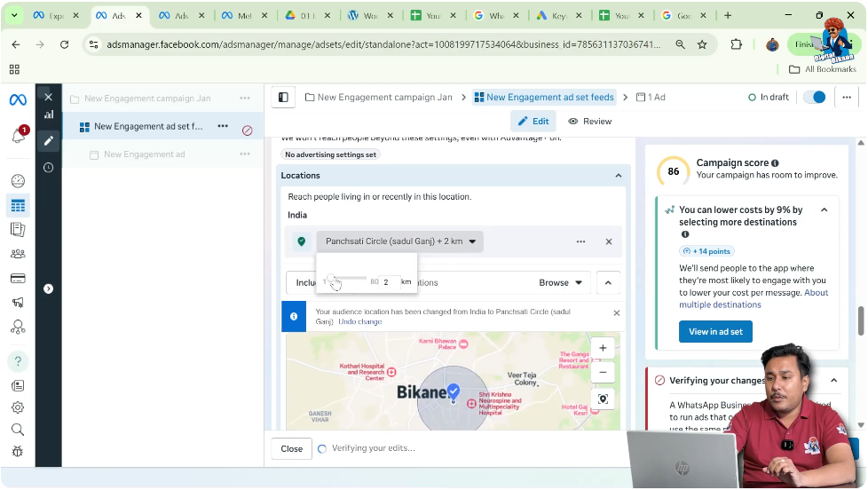Click the No advertising settings set tag

[x=330, y=154]
